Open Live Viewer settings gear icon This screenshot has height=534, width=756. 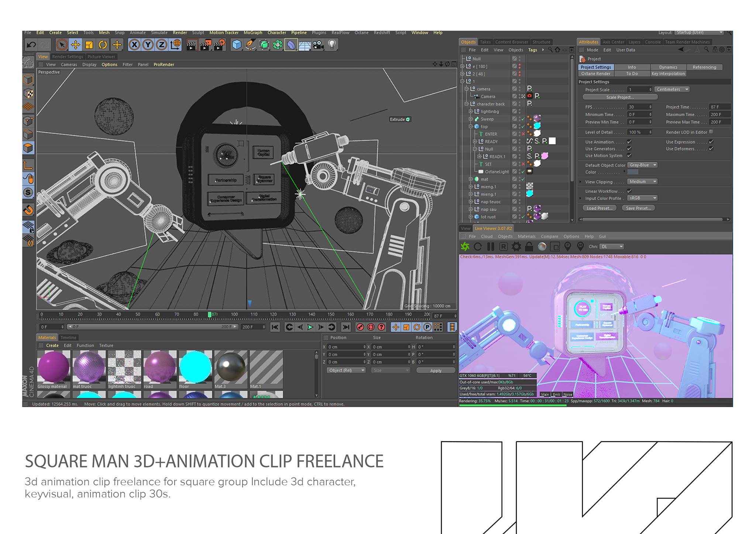(516, 247)
